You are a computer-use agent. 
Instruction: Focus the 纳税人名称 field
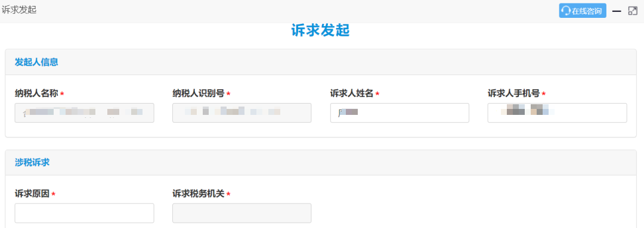tap(84, 113)
